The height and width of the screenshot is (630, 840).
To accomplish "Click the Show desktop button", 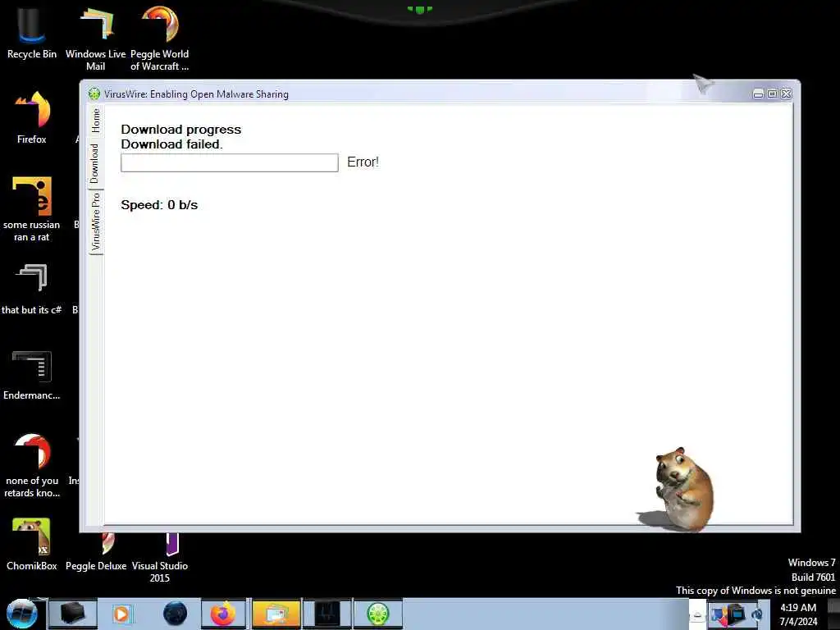I will [833, 614].
